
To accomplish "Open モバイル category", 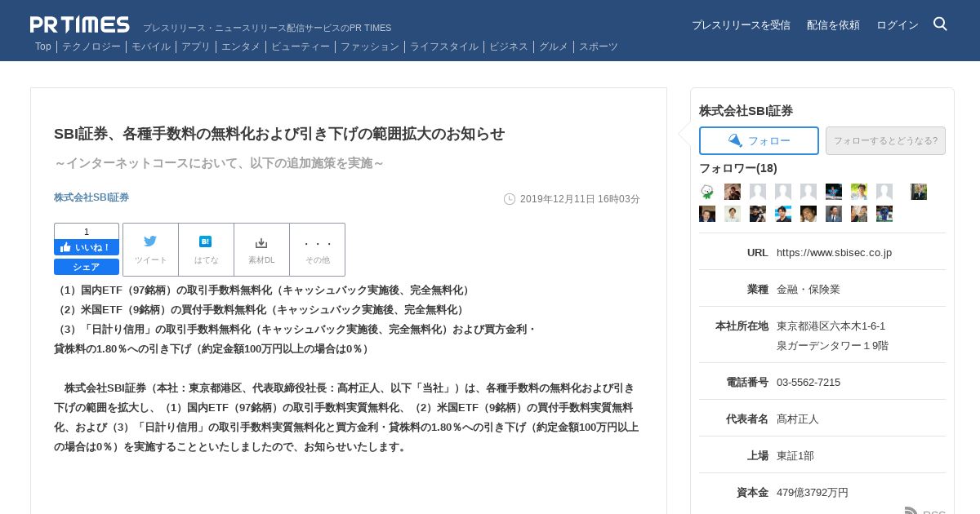I will (151, 47).
